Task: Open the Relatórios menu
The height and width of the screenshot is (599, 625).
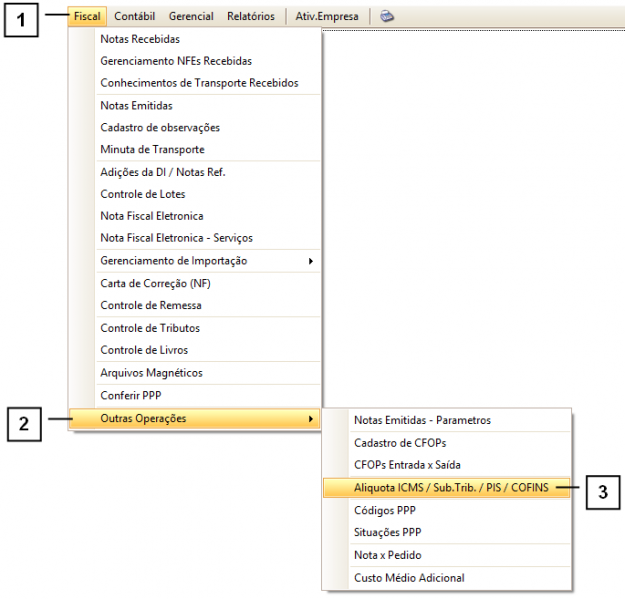Action: point(251,17)
